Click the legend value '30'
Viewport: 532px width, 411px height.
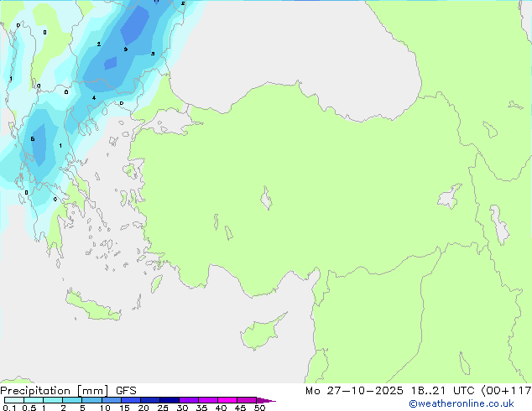(183, 408)
